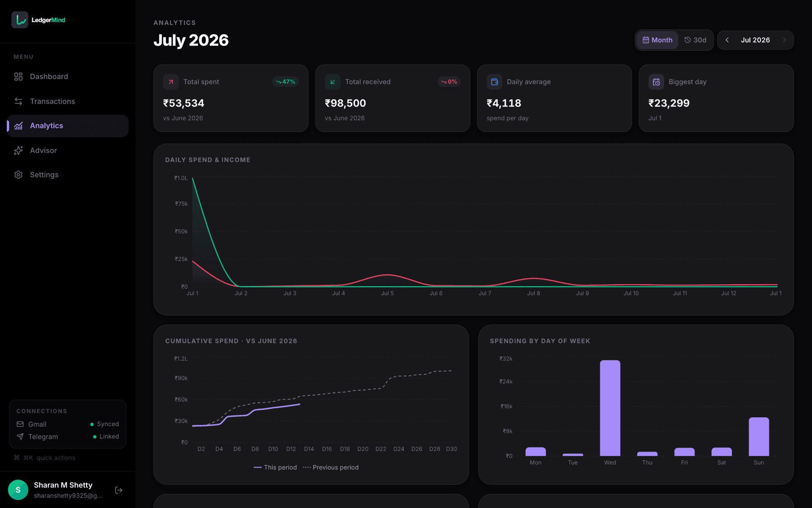Click the Mon bar in weekday chart
The width and height of the screenshot is (812, 508).
[x=535, y=452]
